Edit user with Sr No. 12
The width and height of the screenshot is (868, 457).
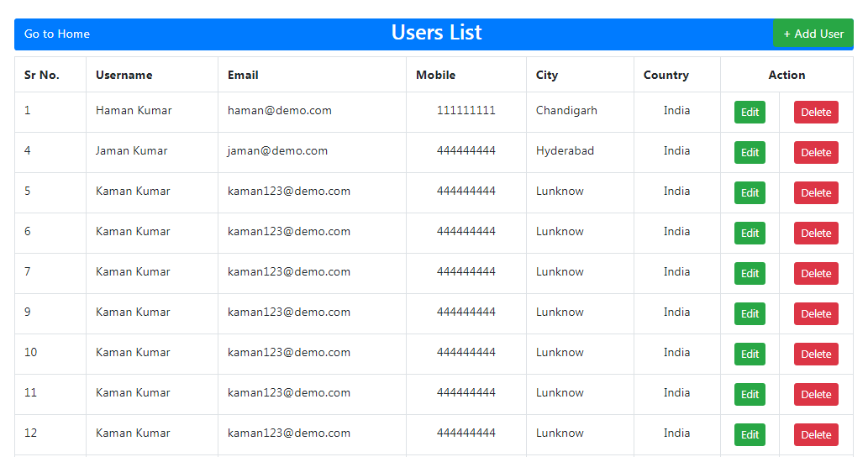pos(750,435)
